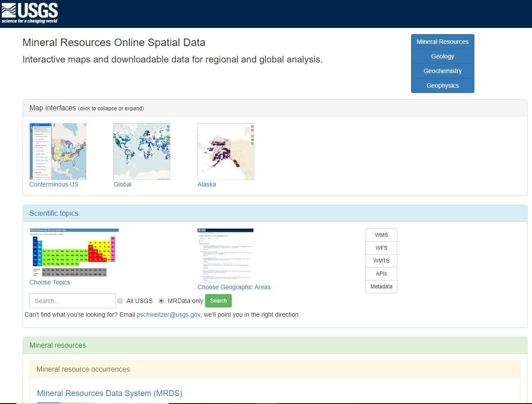
Task: Open Choose Topics periodic table image
Action: (74, 252)
